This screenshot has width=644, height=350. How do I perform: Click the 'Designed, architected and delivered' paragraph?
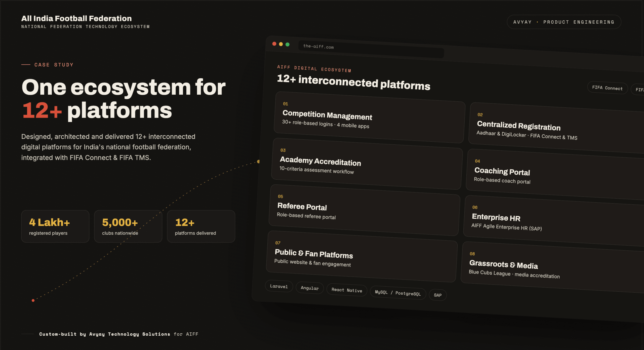click(x=108, y=147)
